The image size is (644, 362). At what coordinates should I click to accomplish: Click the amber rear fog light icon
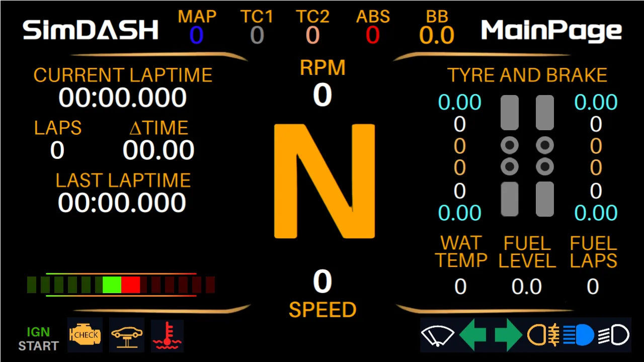point(553,334)
